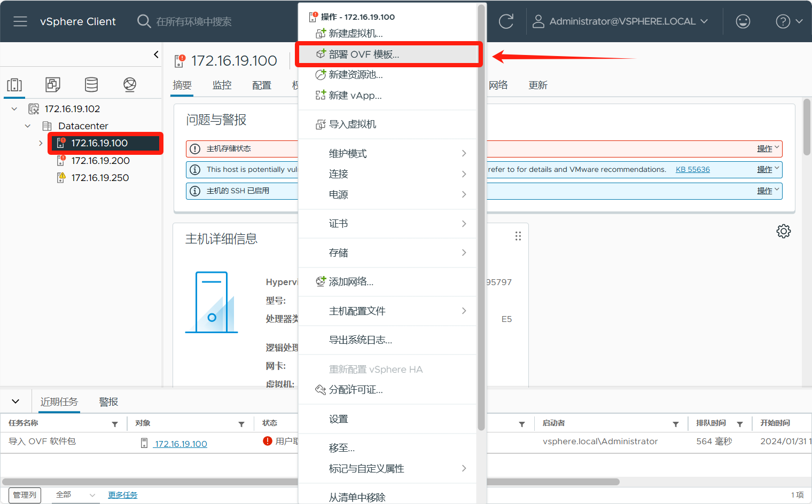Select the Hosts and Clusters inventory icon
Screen dimensions: 812x504
click(14, 85)
